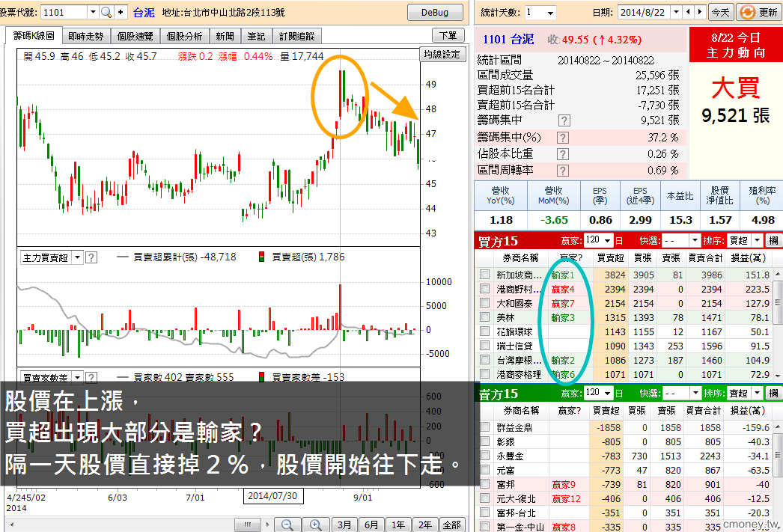
Task: Click the 下單 order button
Action: click(448, 35)
